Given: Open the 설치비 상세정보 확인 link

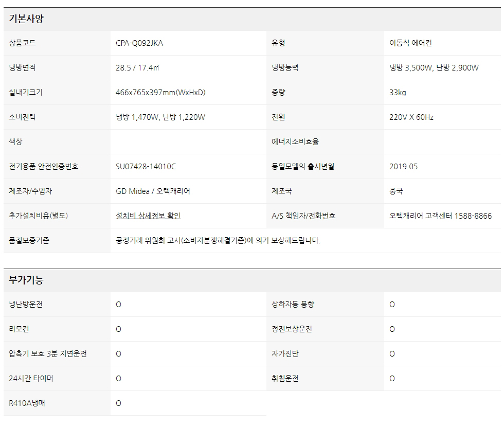Looking at the screenshot, I should click(x=148, y=216).
